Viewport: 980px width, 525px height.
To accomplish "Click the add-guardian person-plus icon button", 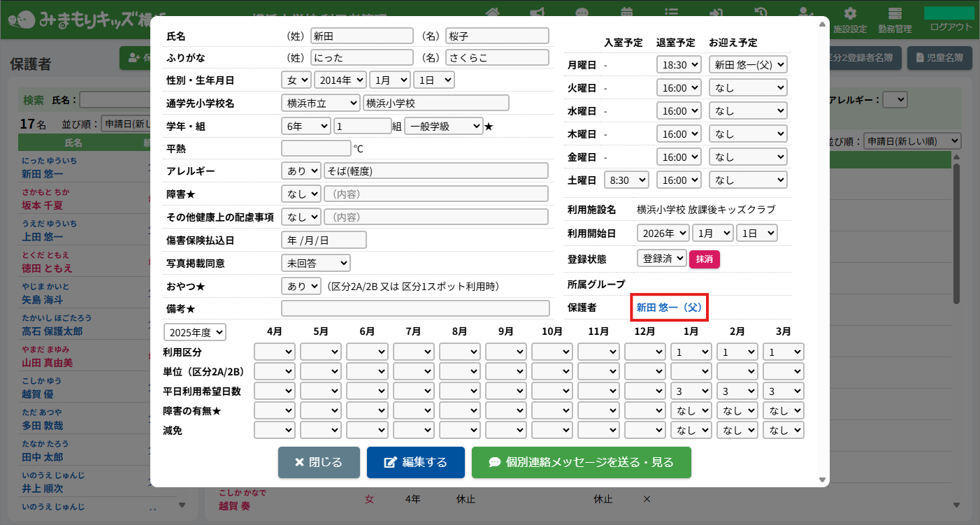I will click(134, 59).
